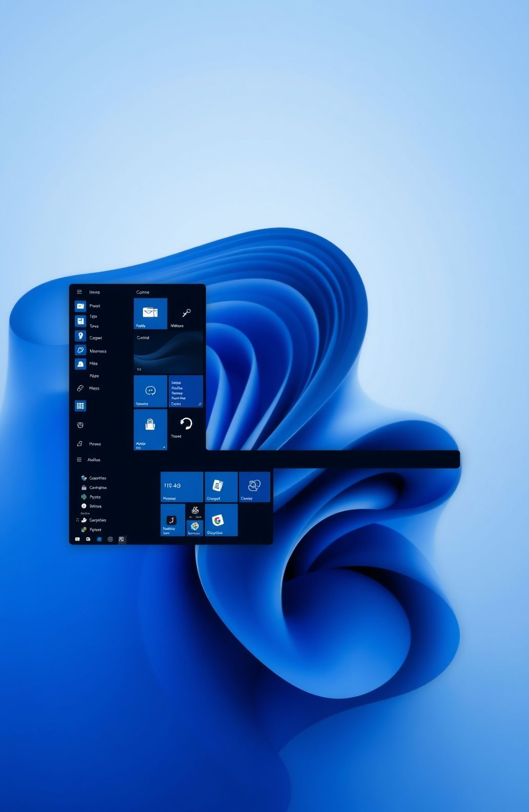The width and height of the screenshot is (529, 812).
Task: Launch the Google G tile
Action: click(x=221, y=520)
